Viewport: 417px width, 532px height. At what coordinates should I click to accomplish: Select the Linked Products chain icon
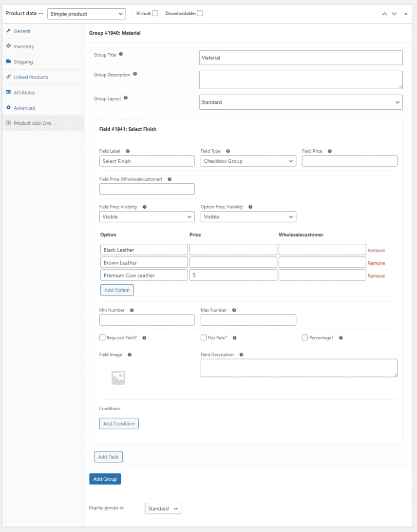coord(8,77)
